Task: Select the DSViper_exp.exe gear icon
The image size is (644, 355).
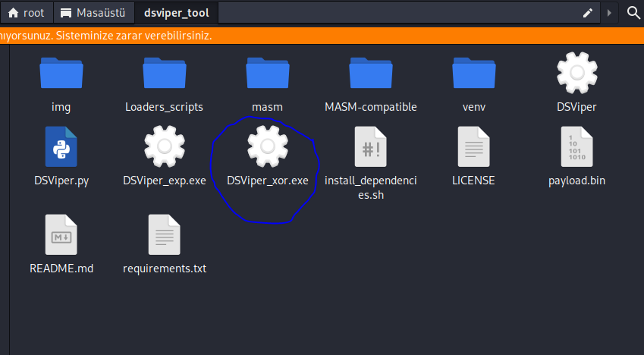Action: pos(165,146)
